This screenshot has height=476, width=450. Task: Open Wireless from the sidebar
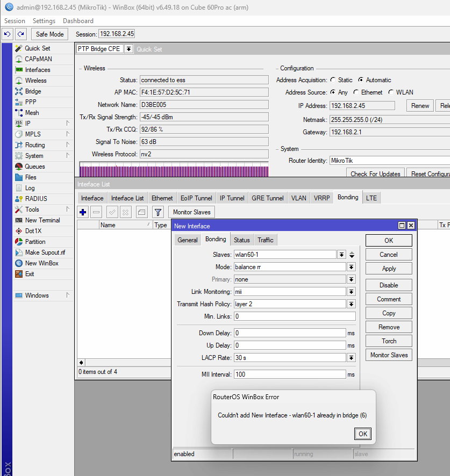click(x=35, y=81)
